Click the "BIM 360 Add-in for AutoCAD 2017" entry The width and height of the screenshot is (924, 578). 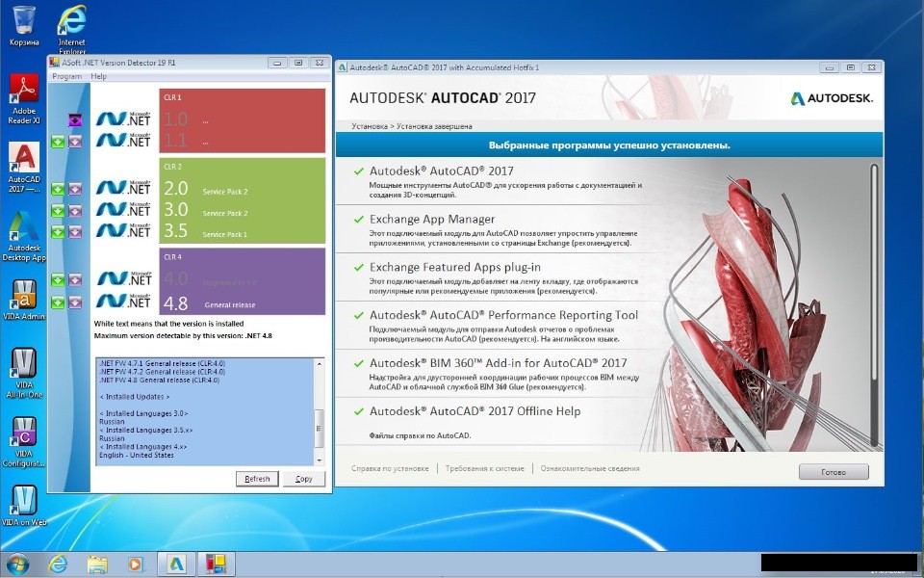[x=498, y=363]
